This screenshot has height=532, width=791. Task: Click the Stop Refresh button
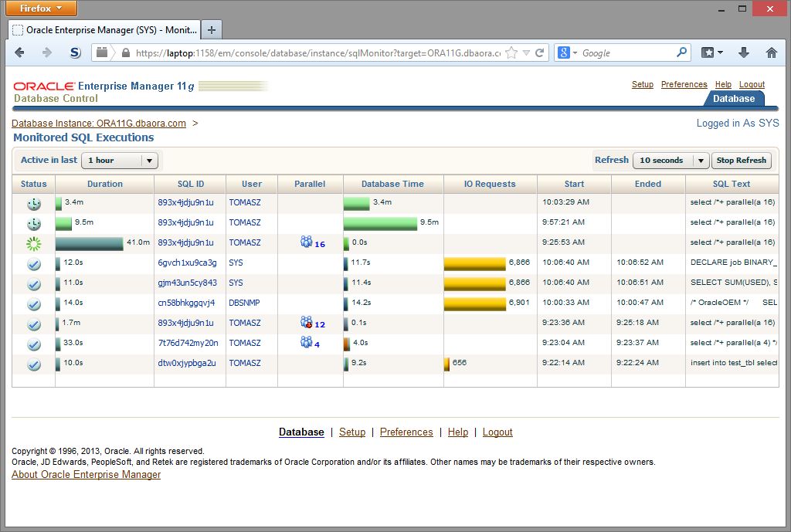[741, 161]
